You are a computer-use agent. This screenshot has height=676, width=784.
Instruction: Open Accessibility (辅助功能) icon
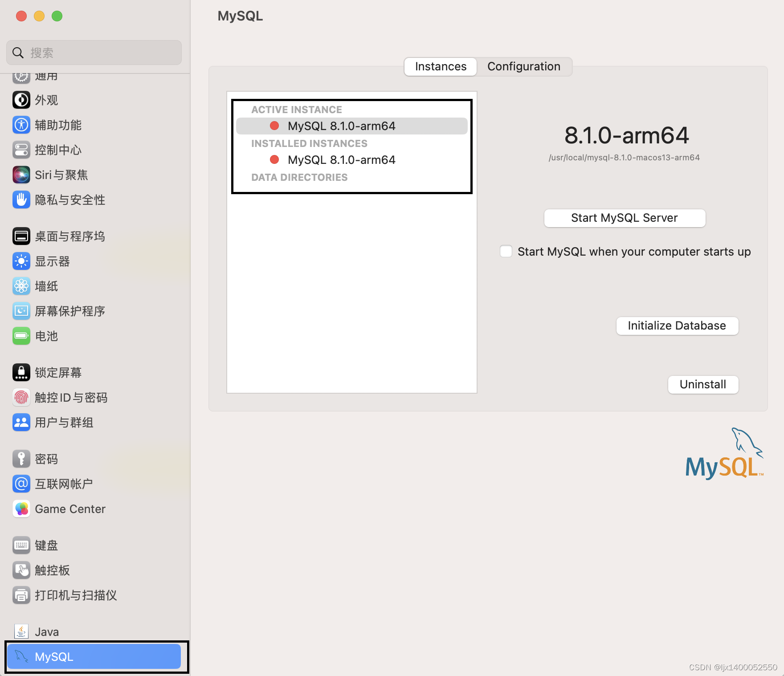click(21, 125)
